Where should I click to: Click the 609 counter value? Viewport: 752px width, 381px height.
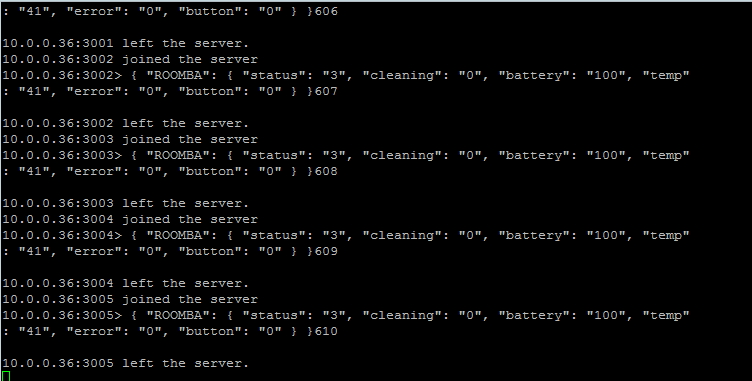[326, 251]
